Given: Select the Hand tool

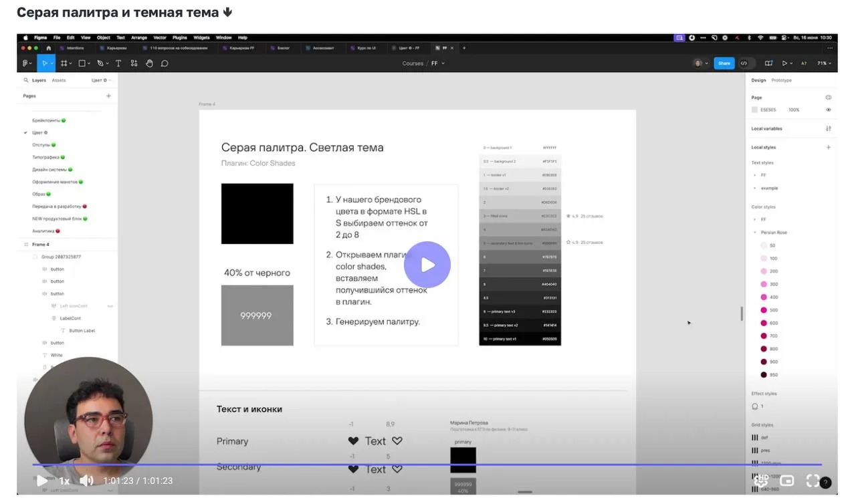Looking at the screenshot, I should tap(149, 63).
